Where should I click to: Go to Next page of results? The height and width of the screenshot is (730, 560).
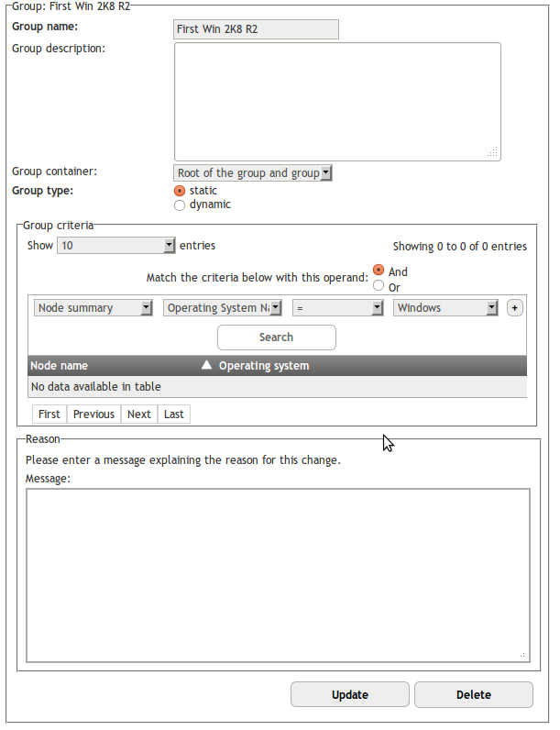[139, 414]
